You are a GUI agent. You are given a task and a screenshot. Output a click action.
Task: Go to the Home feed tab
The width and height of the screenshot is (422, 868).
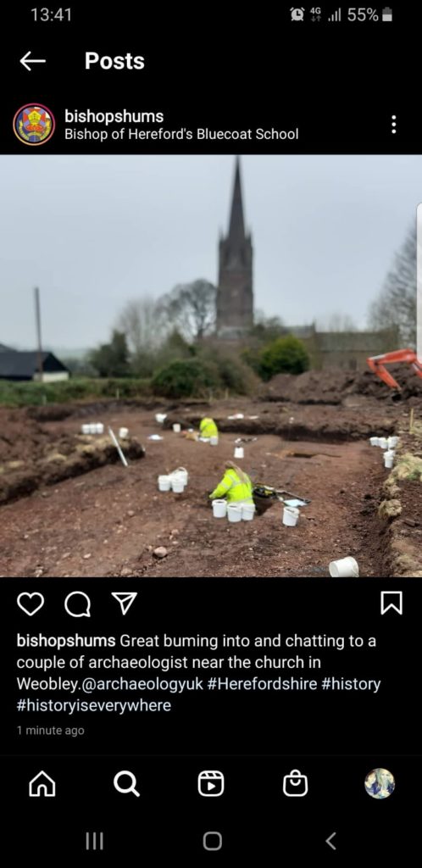tap(42, 784)
